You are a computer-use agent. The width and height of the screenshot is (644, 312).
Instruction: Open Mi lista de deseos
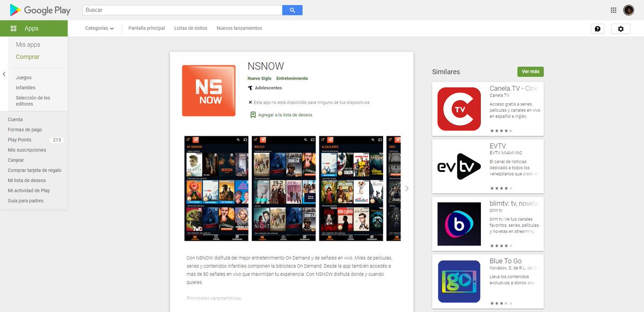(27, 180)
